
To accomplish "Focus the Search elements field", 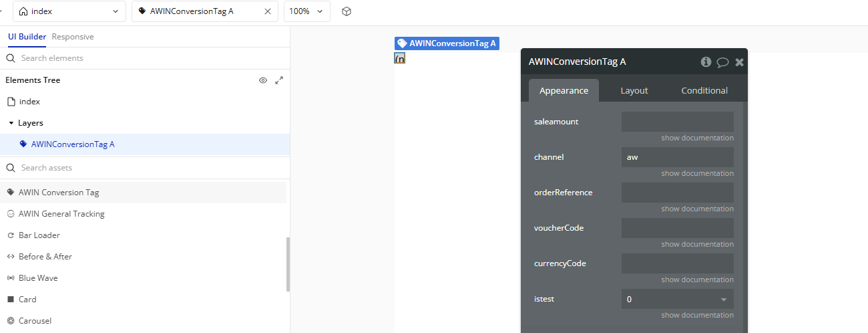I will [145, 58].
